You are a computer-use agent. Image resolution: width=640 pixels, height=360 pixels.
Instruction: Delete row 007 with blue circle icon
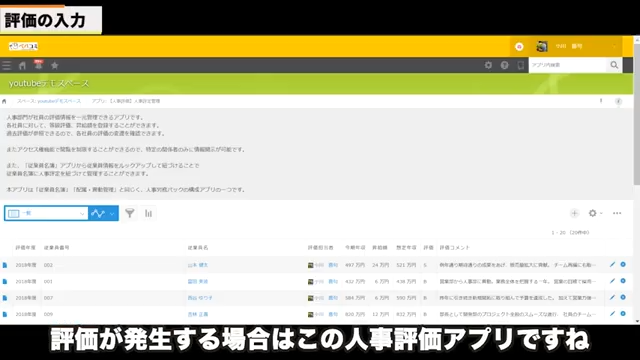tap(623, 297)
